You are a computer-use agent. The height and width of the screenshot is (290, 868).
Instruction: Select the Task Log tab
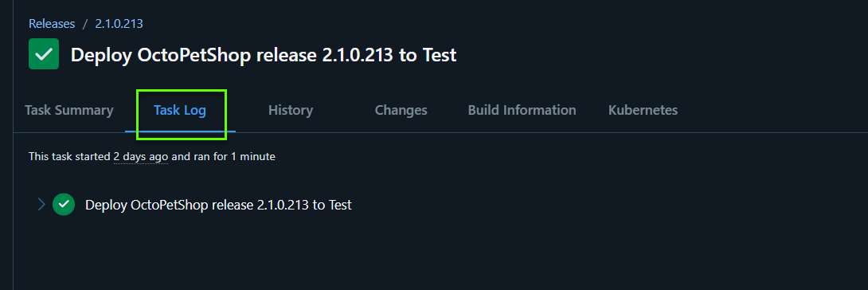tap(180, 110)
